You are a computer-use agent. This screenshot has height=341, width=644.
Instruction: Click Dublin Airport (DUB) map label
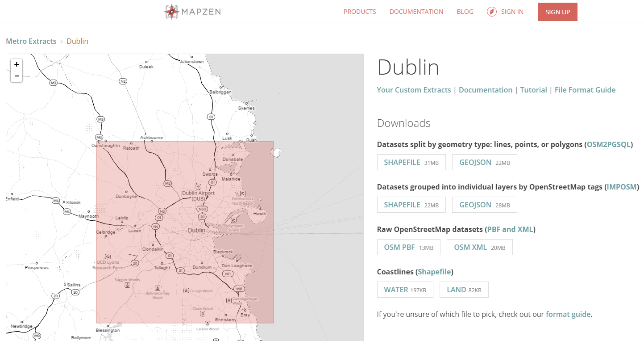(198, 196)
